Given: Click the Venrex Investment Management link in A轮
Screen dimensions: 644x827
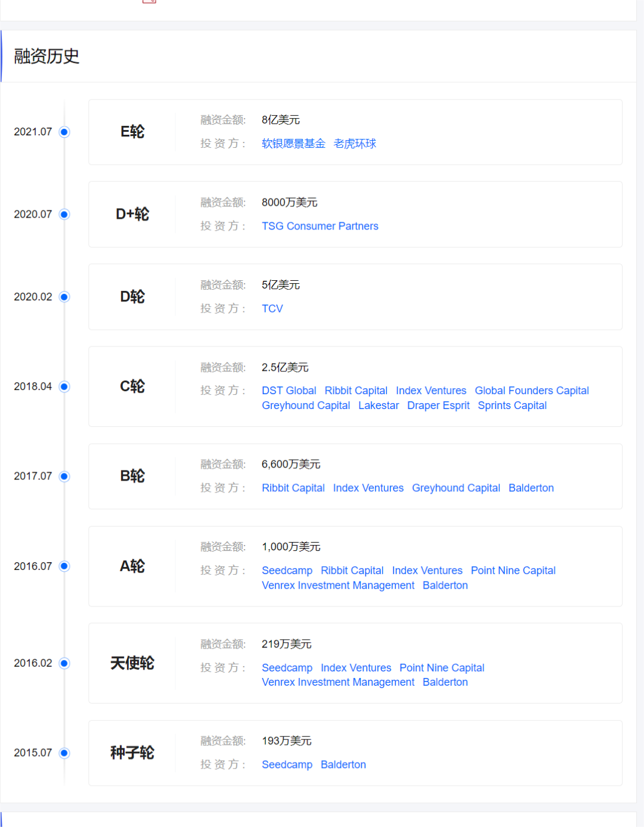Looking at the screenshot, I should point(338,586).
